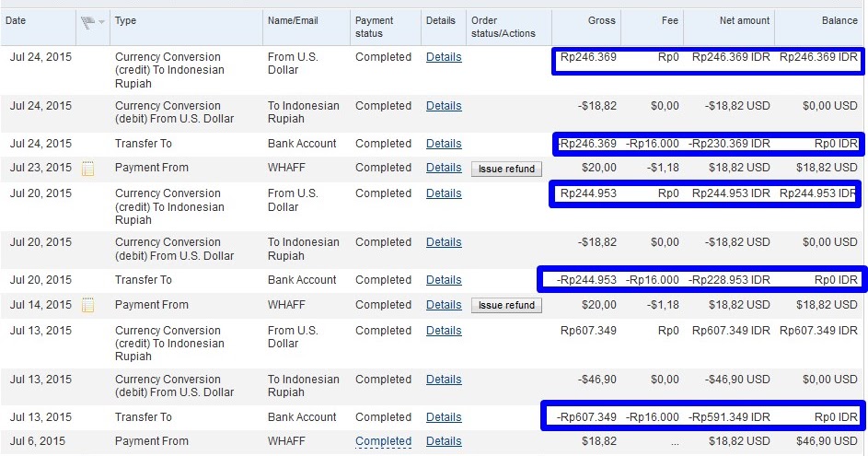The width and height of the screenshot is (868, 456).
Task: Select the Jul 14, 2015 date cell
Action: [41, 305]
